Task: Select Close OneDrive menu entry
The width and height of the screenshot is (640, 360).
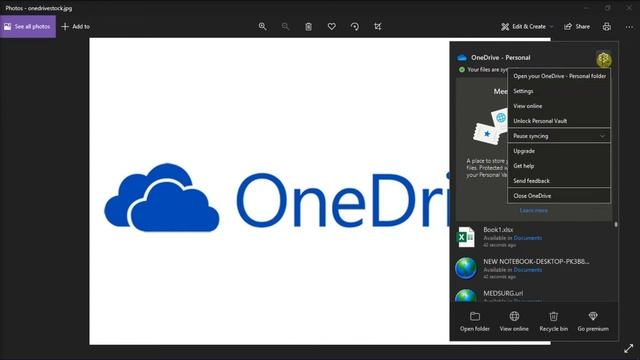Action: (559, 196)
